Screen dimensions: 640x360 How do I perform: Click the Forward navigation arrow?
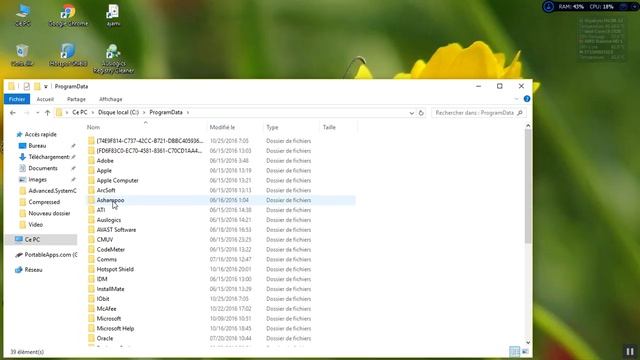27,113
